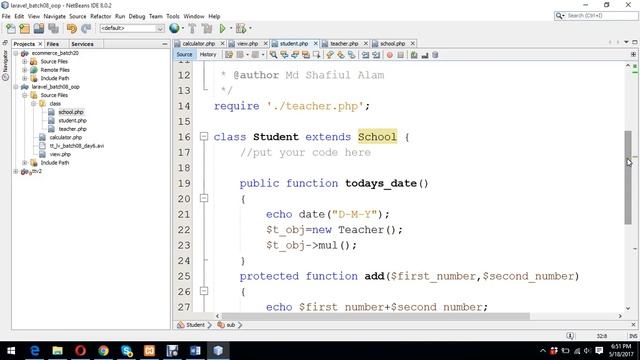This screenshot has height=360, width=640.
Task: Open the browser selection dropdown arrow
Action: pos(182,29)
